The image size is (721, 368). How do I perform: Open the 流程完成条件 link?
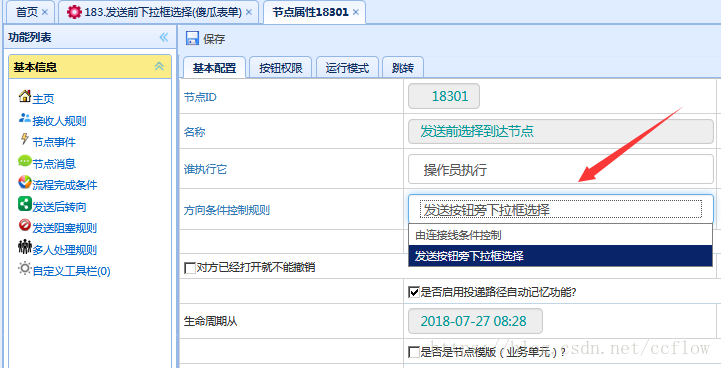65,185
